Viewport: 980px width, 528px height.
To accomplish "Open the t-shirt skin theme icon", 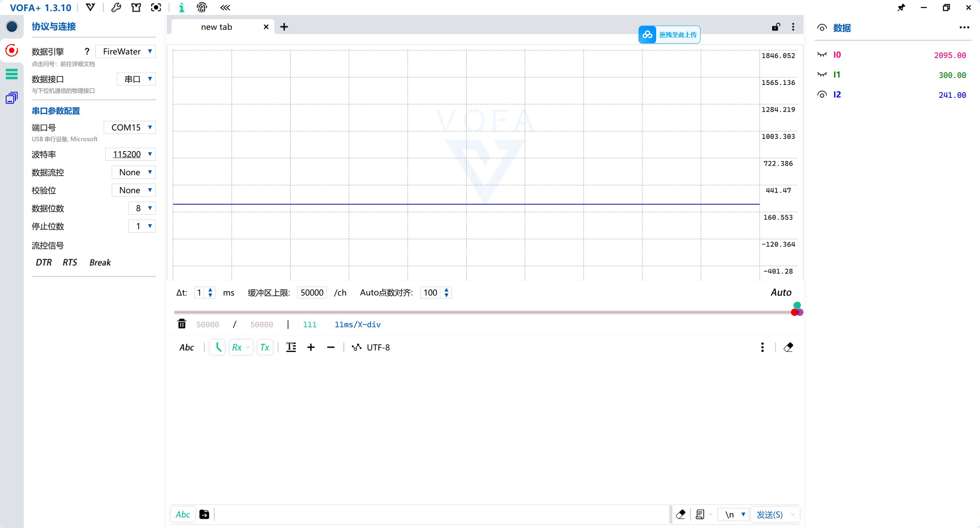I will 136,8.
